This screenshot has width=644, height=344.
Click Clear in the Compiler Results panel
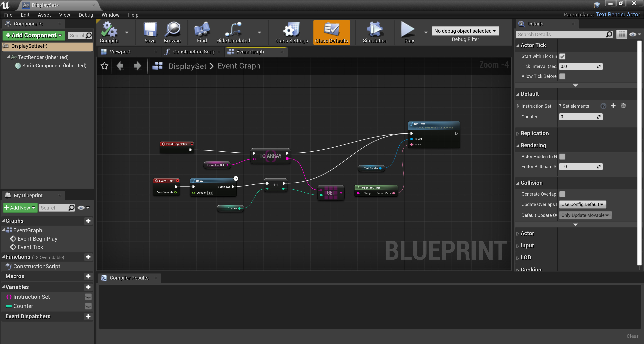pos(632,336)
